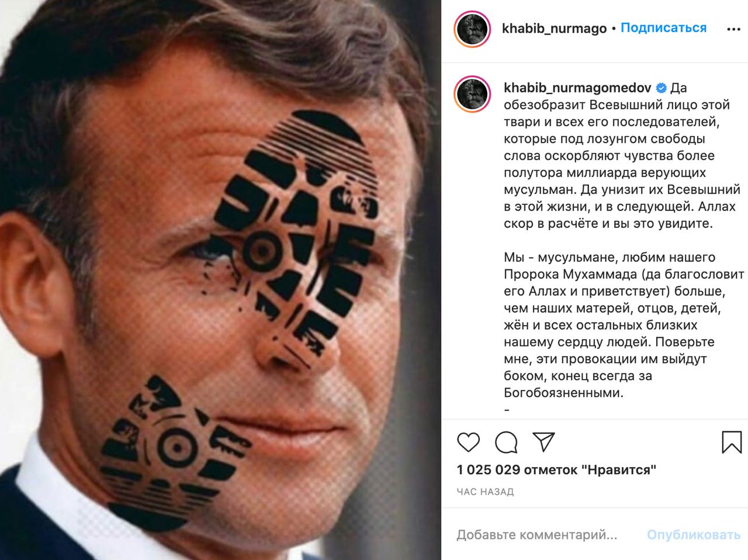Viewport: 748px width, 560px height.
Task: Click the second paragraph starting with Мы - мусульмане
Action: pyautogui.click(x=624, y=325)
